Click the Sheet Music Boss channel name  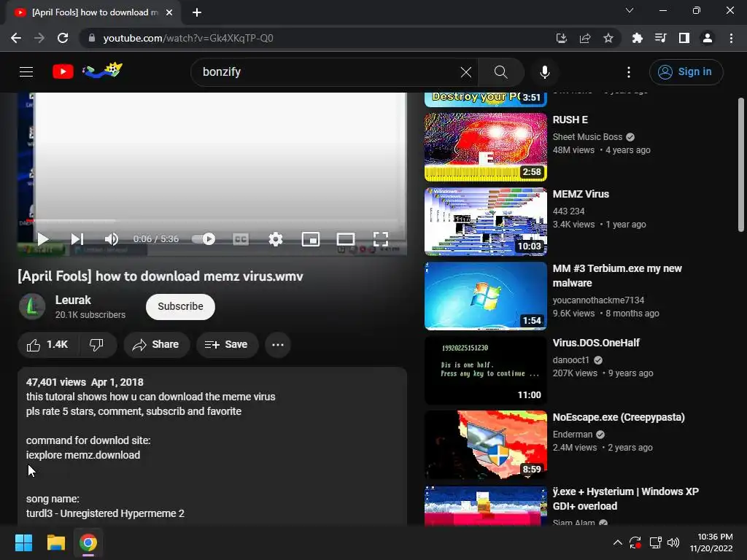587,137
